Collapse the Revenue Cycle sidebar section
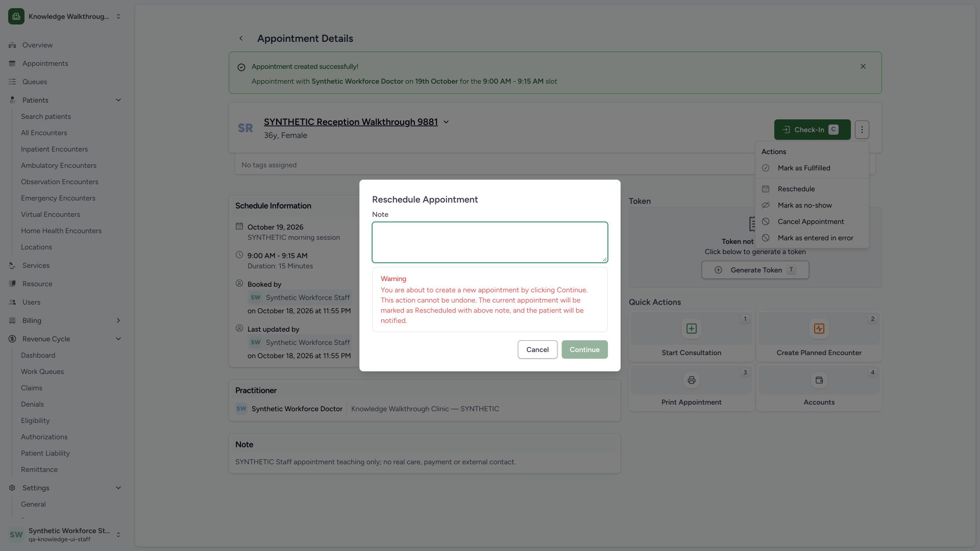 [118, 339]
